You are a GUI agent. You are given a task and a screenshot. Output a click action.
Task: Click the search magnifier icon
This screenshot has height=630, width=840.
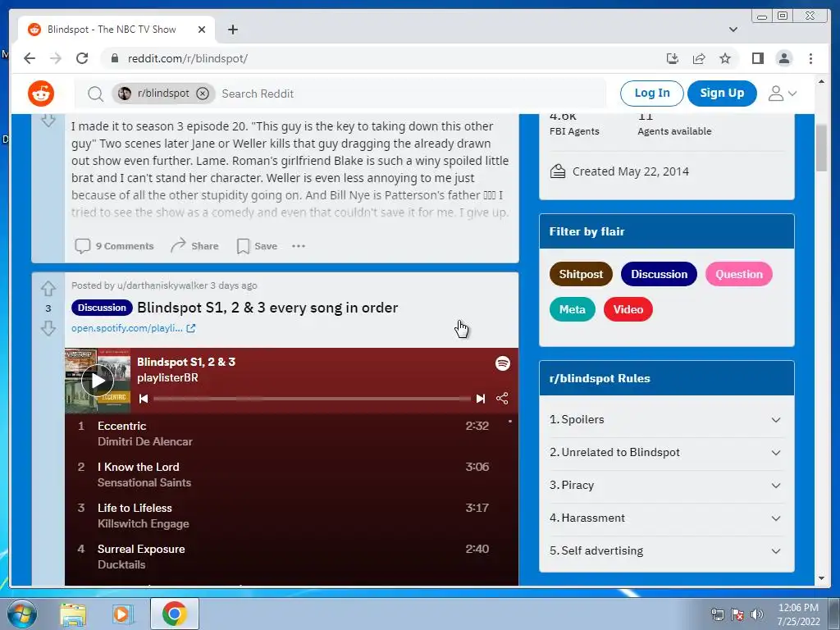95,94
